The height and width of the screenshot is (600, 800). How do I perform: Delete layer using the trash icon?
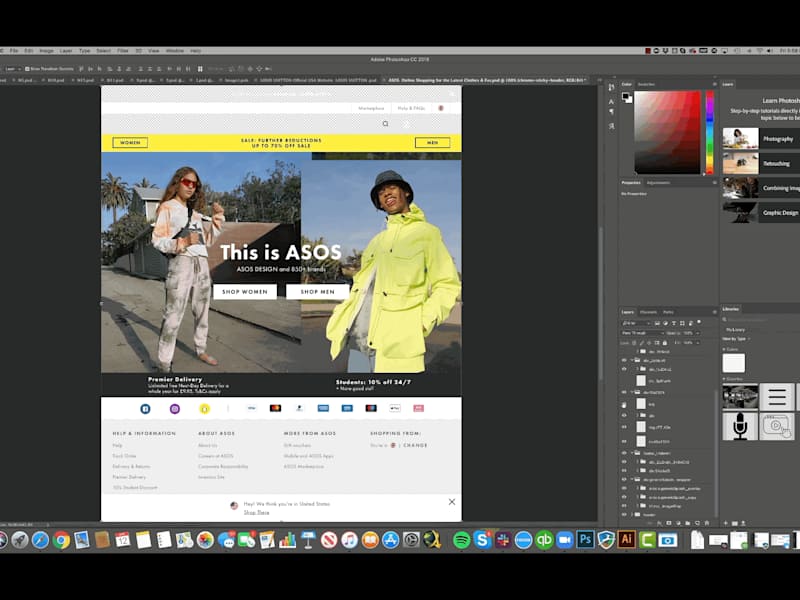(707, 523)
